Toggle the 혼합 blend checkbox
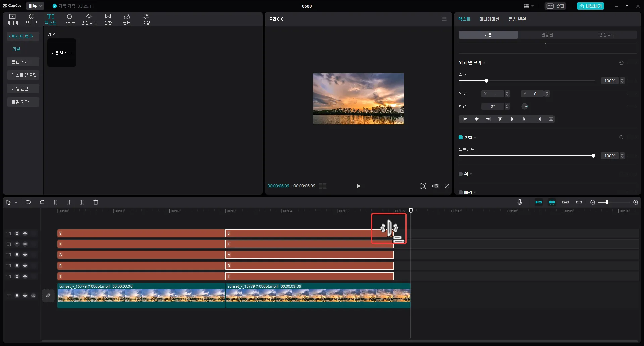 pos(461,137)
